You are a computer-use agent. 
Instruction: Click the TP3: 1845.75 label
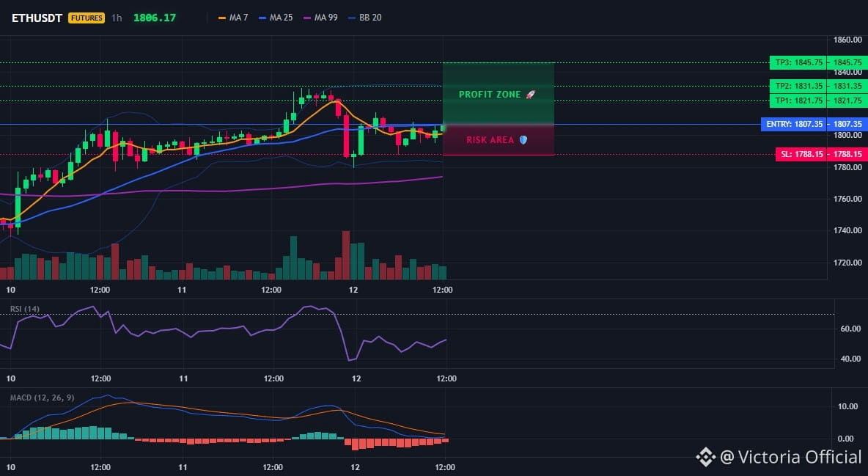point(798,62)
